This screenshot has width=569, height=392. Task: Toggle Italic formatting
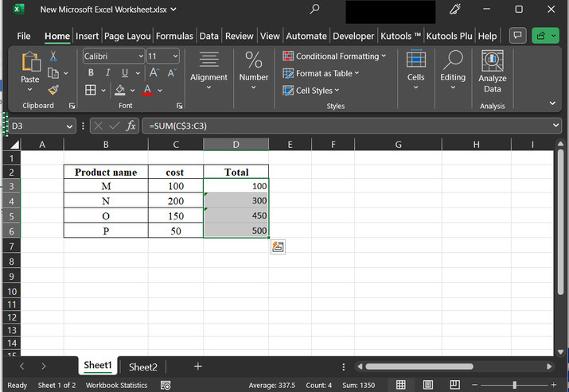(107, 73)
